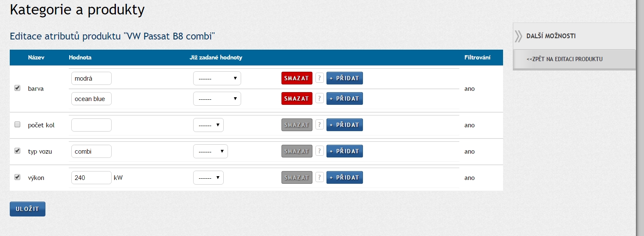Expand the dropdown in ocean blue row
The width and height of the screenshot is (644, 236).
[x=217, y=99]
